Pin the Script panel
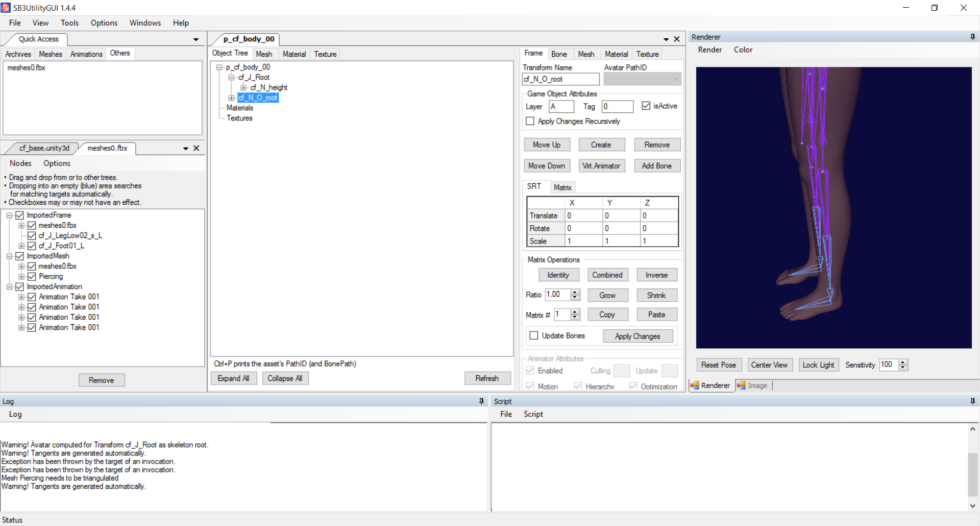This screenshot has height=526, width=980. pos(972,401)
